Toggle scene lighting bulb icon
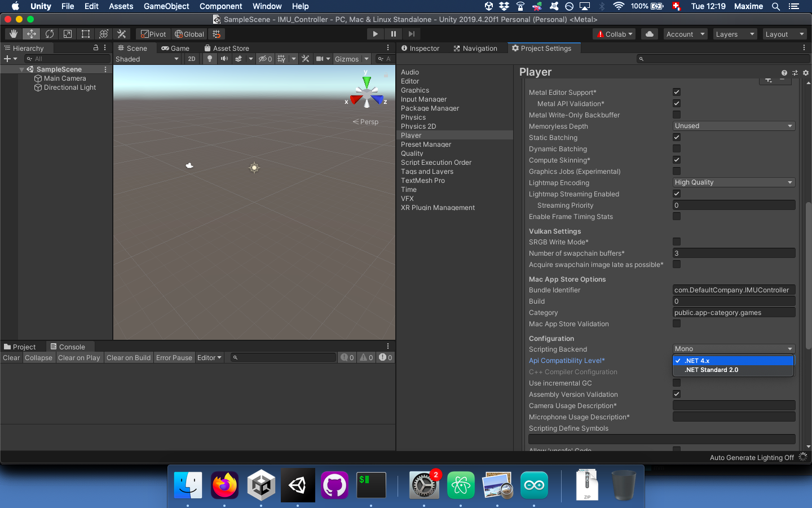812x508 pixels. click(210, 59)
